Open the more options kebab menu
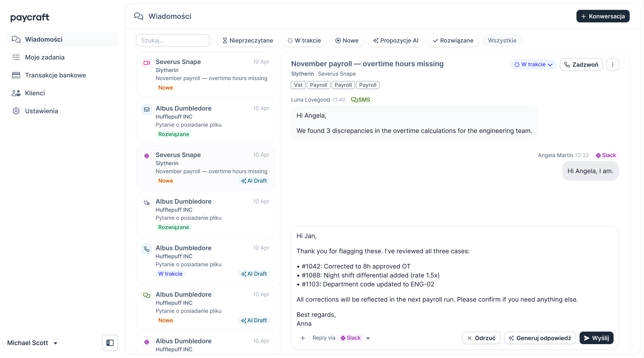644x358 pixels. [x=612, y=64]
